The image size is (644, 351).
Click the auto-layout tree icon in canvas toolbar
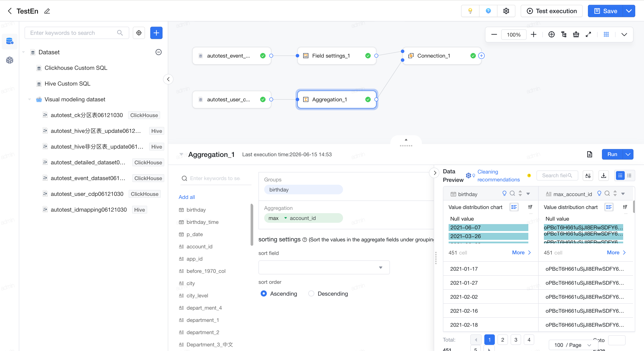pyautogui.click(x=564, y=35)
